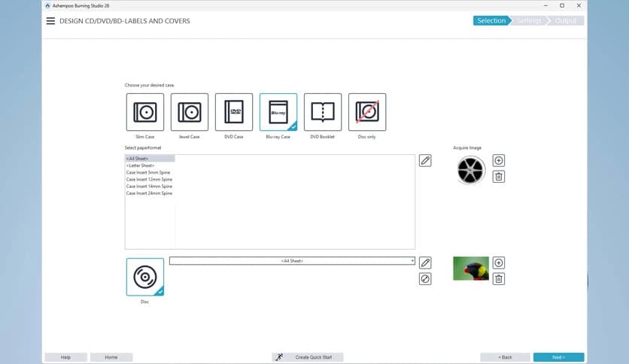Image resolution: width=629 pixels, height=364 pixels.
Task: Click the Home button
Action: click(111, 357)
